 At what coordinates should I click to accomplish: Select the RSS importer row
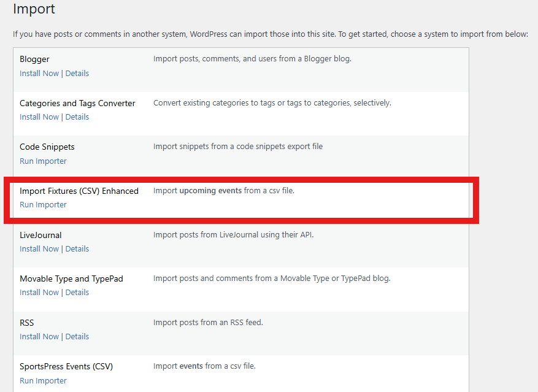(26, 323)
